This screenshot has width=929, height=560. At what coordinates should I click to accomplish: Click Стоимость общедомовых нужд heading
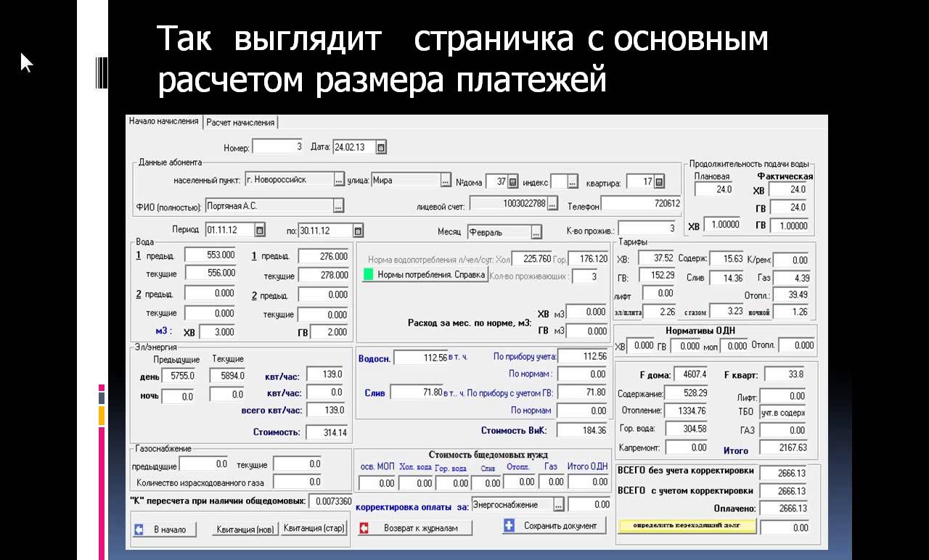[488, 455]
